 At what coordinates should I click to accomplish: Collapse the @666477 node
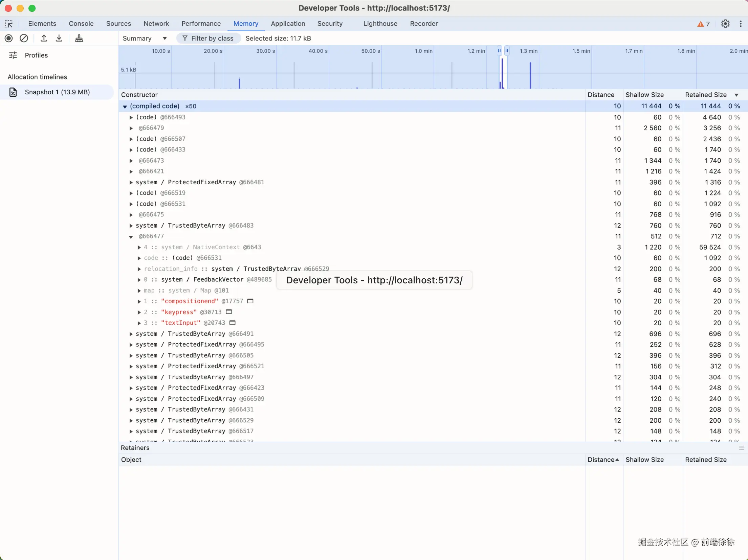tap(131, 237)
